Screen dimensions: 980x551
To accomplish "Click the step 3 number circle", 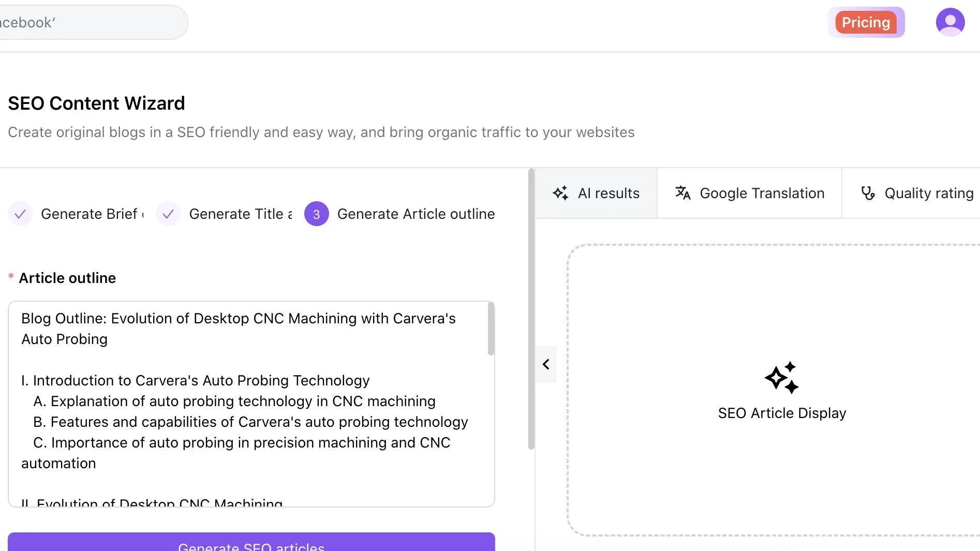I will click(316, 214).
